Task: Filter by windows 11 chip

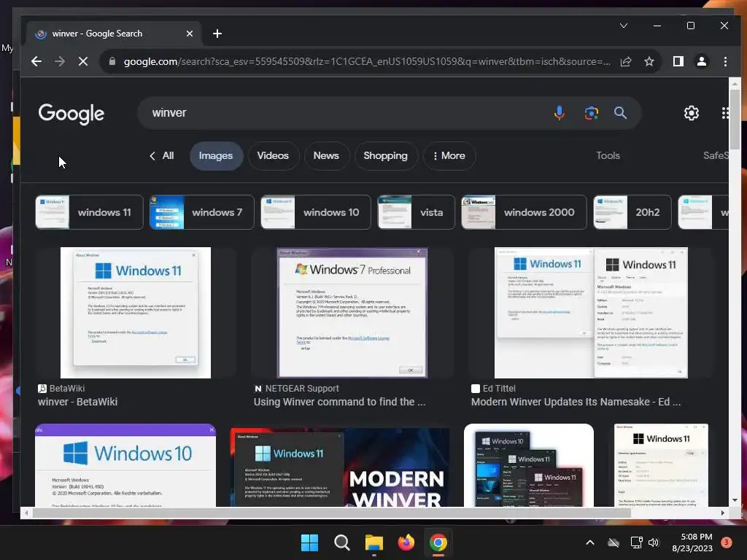Action: pyautogui.click(x=89, y=212)
